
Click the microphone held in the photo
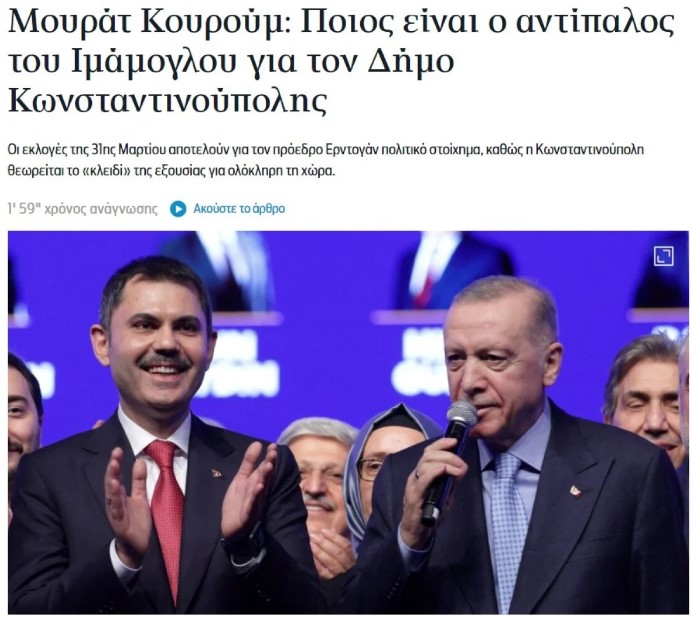point(448,461)
